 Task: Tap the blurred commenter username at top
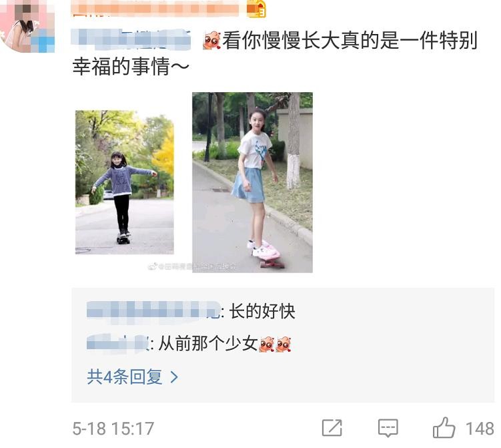(x=155, y=9)
